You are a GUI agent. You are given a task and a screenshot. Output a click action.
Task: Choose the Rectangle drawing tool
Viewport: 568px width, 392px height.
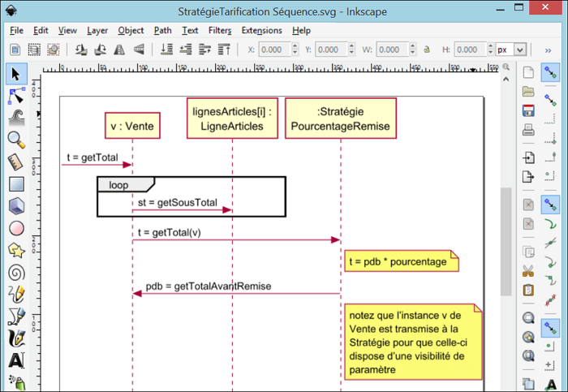16,184
